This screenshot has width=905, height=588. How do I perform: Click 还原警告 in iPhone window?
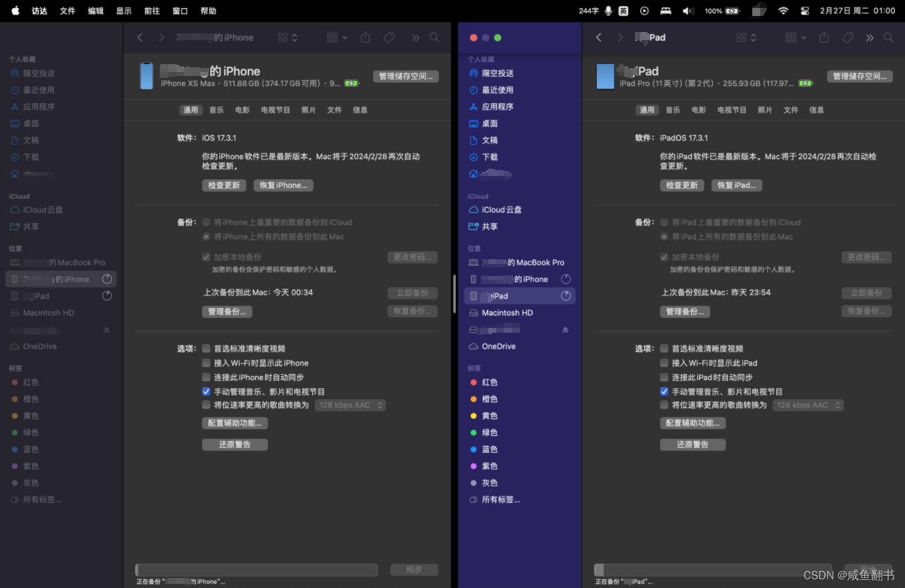click(x=235, y=445)
